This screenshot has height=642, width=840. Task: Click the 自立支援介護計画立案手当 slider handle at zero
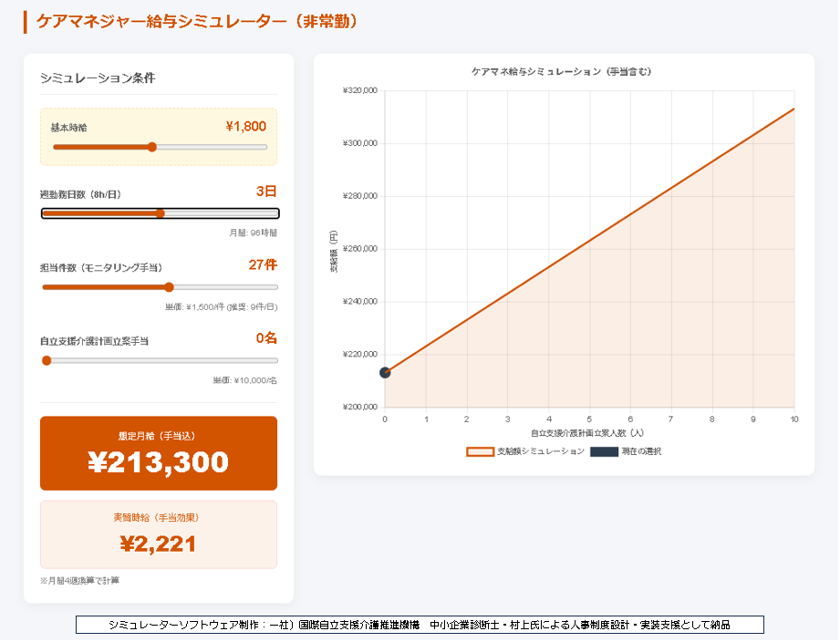click(47, 361)
